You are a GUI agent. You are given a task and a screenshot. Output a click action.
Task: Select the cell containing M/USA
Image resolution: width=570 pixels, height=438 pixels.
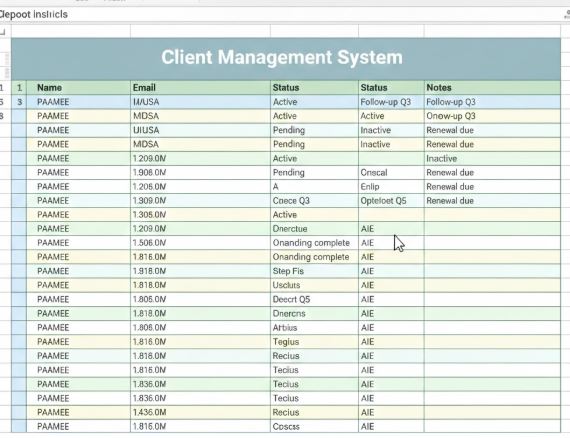200,102
